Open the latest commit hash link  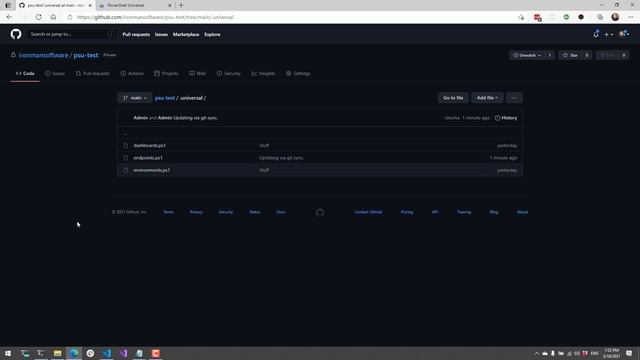[x=451, y=118]
